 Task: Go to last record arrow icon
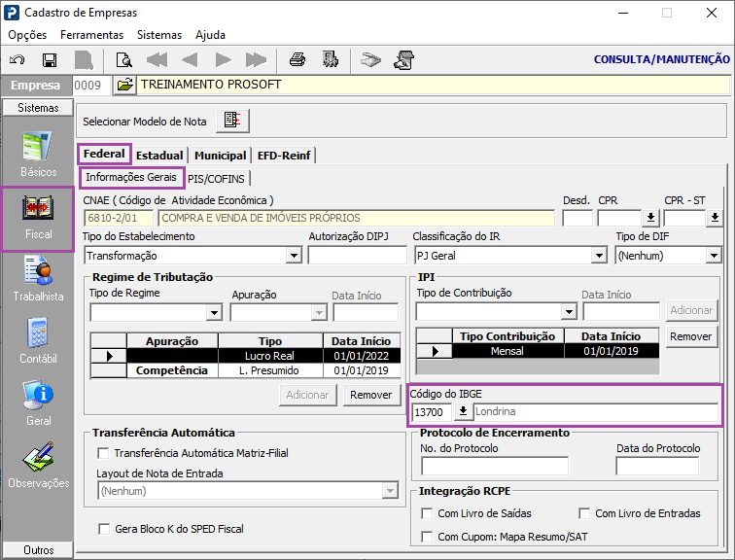click(256, 60)
